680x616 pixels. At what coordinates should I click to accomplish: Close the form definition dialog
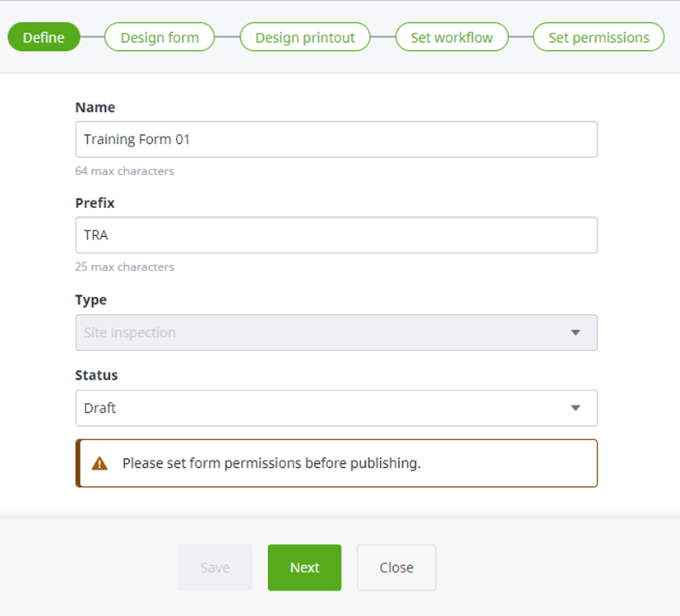tap(396, 567)
